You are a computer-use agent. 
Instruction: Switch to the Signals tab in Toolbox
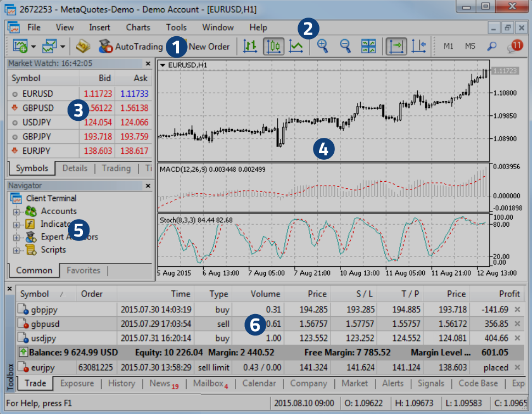click(x=431, y=383)
